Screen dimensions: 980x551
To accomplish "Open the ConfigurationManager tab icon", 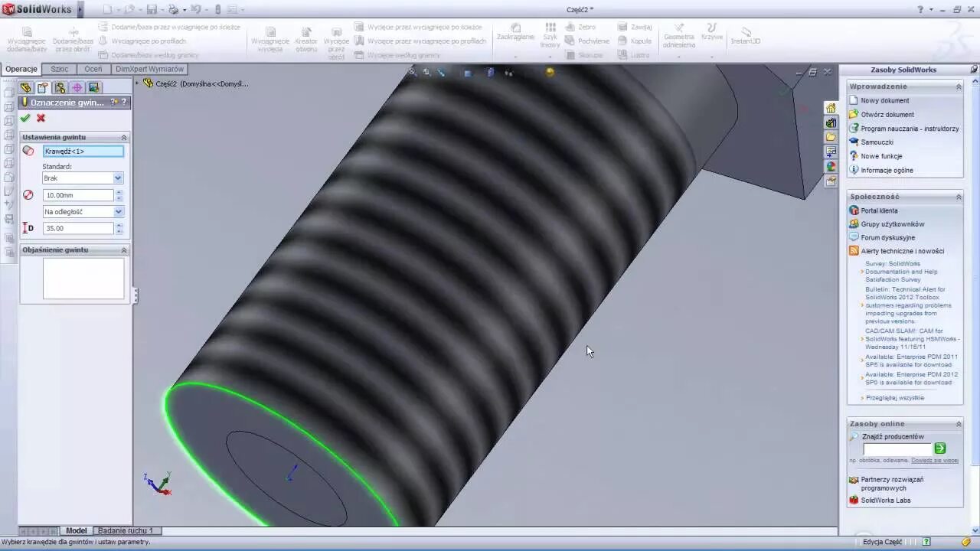I will click(x=60, y=88).
